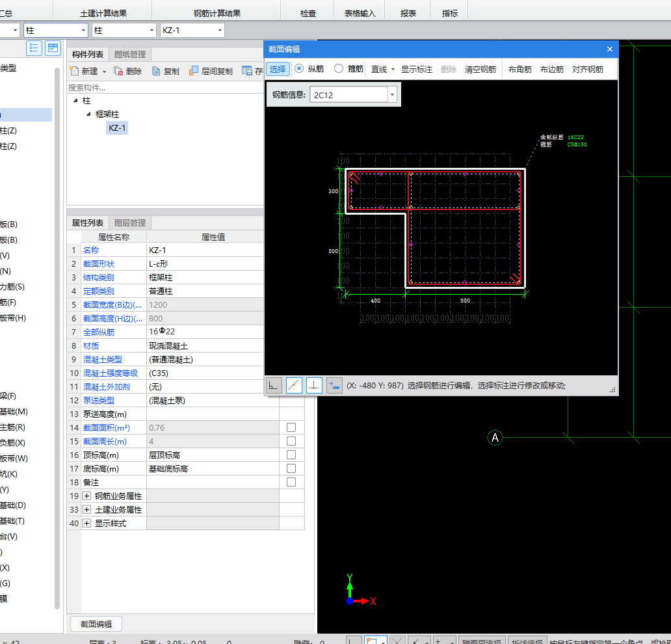The width and height of the screenshot is (671, 644).
Task: Open the 土建计算结果 tab
Action: tap(103, 13)
